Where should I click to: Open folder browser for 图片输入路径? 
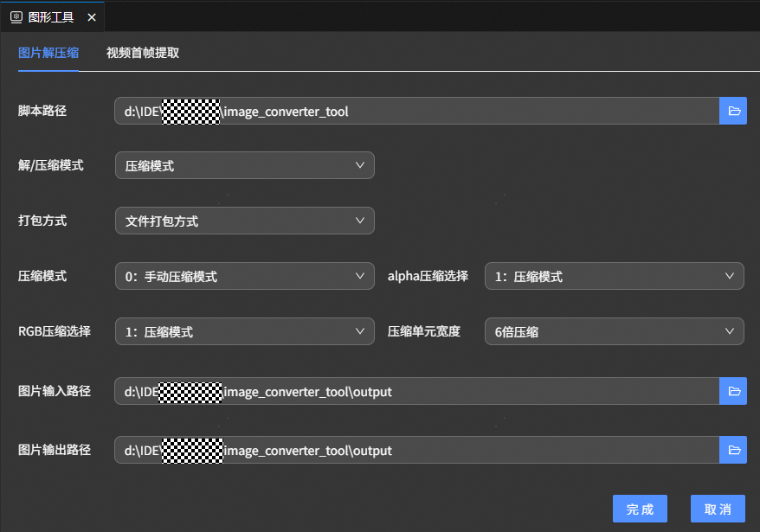pyautogui.click(x=733, y=391)
